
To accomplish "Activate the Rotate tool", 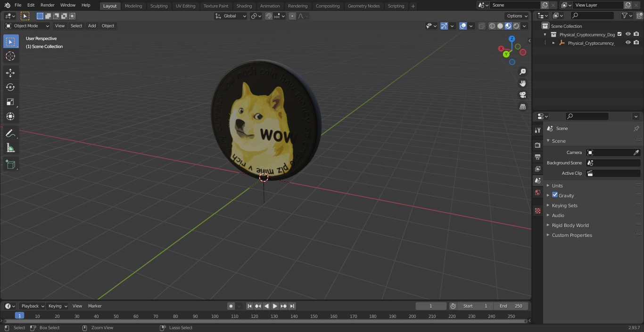I will click(10, 87).
